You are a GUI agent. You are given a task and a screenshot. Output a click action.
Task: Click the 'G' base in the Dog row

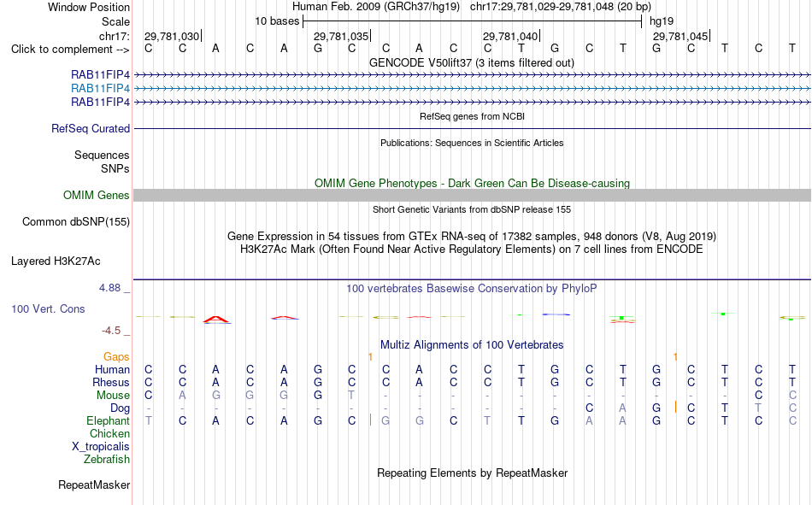click(x=656, y=408)
